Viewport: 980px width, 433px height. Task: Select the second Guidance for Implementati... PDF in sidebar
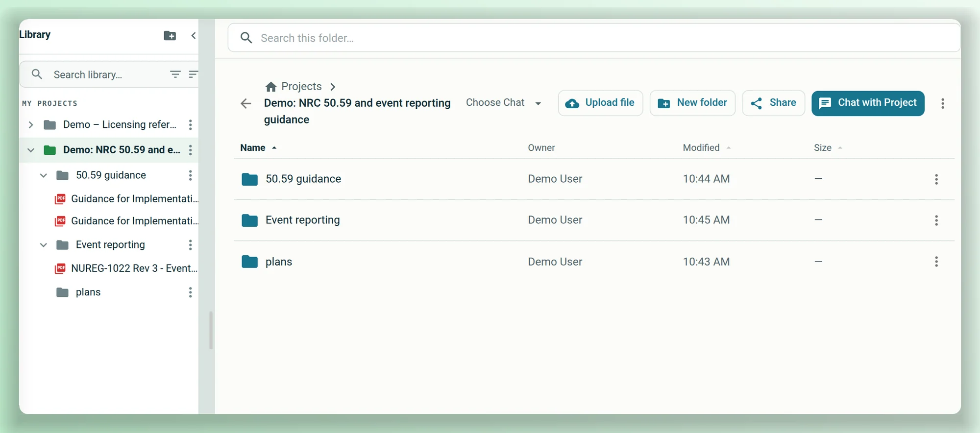click(126, 221)
